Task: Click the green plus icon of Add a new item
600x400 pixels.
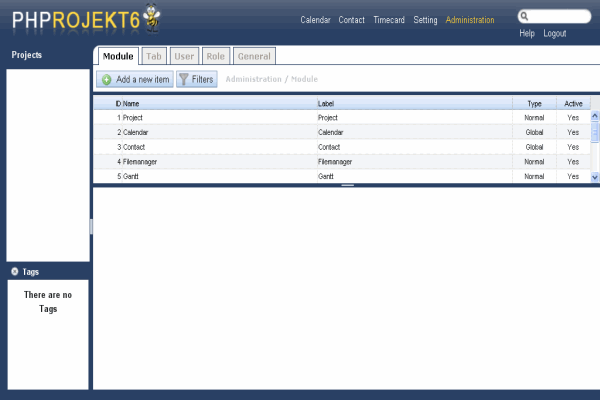Action: coord(107,79)
